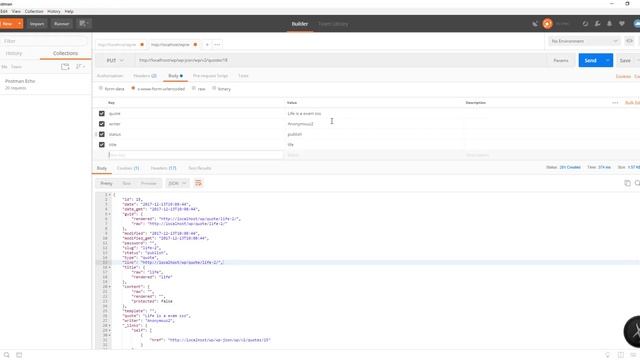Screen dimensions: 640x360
Task: Click the Cookies link on the right
Action: pyautogui.click(x=623, y=76)
